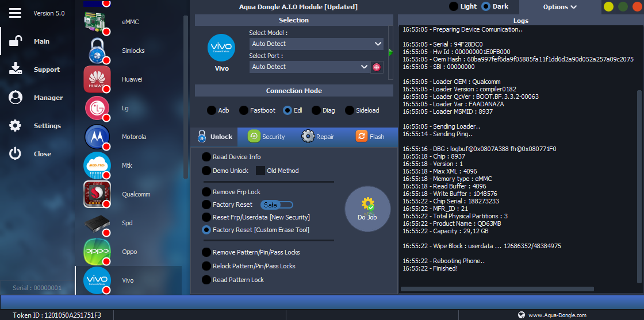This screenshot has width=644, height=320.
Task: Select Factory Reset option
Action: [227, 205]
